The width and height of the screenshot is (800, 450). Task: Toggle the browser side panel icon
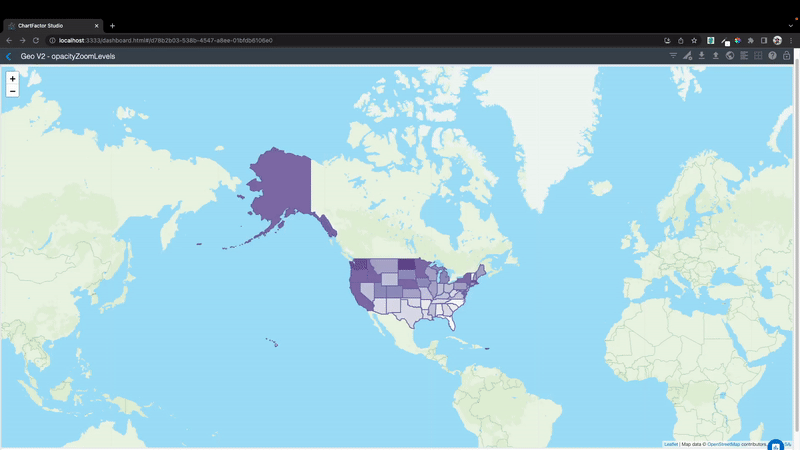click(764, 40)
